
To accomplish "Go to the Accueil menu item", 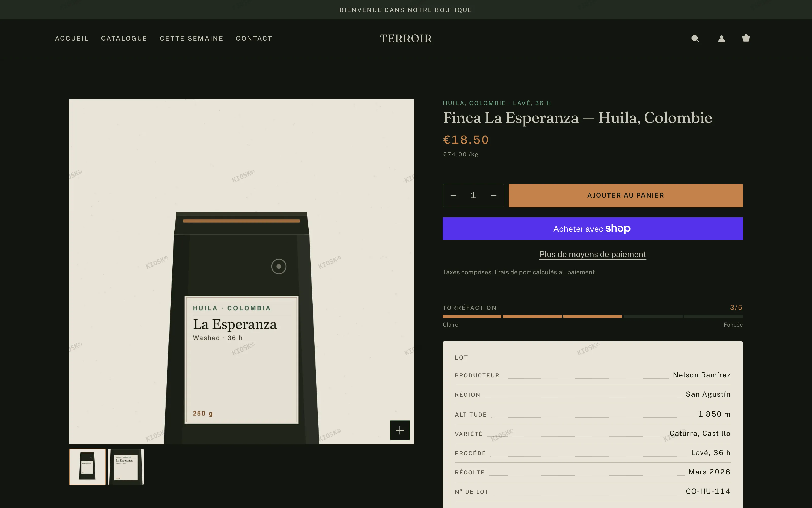I will click(72, 39).
